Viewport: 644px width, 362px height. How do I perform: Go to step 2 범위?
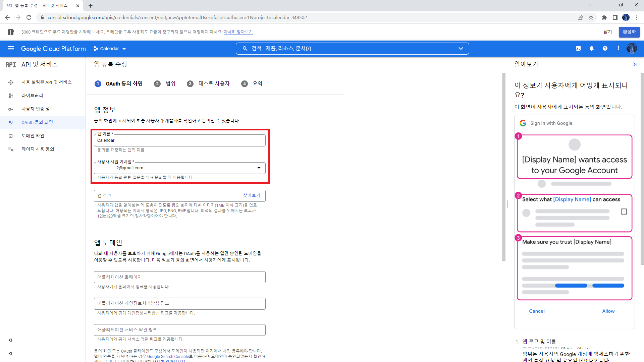165,84
